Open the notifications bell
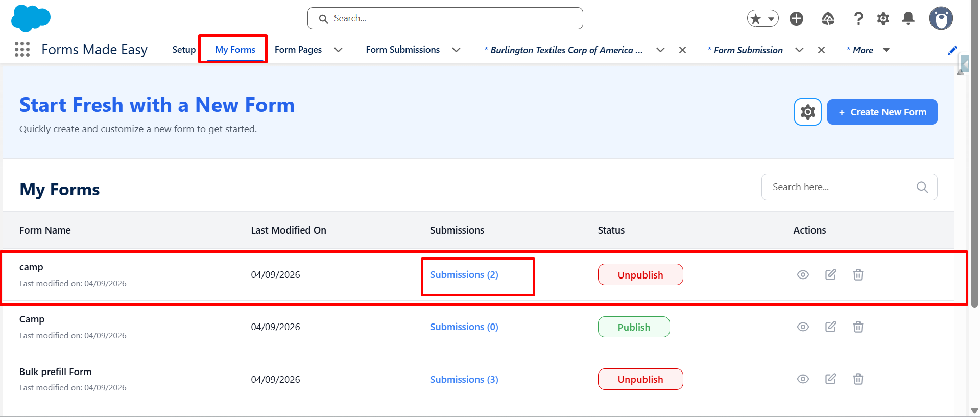 908,19
